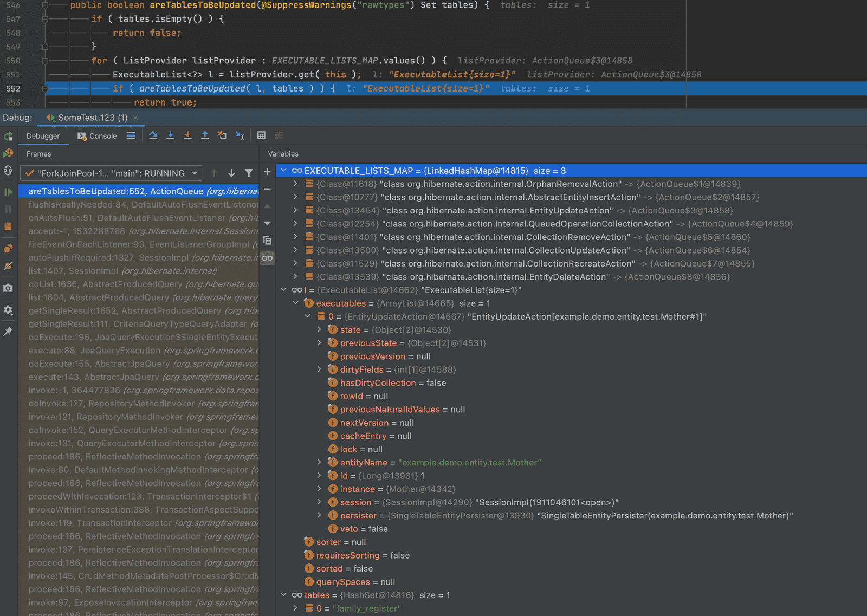
Task: Expand the dirtyFields variable
Action: [319, 369]
